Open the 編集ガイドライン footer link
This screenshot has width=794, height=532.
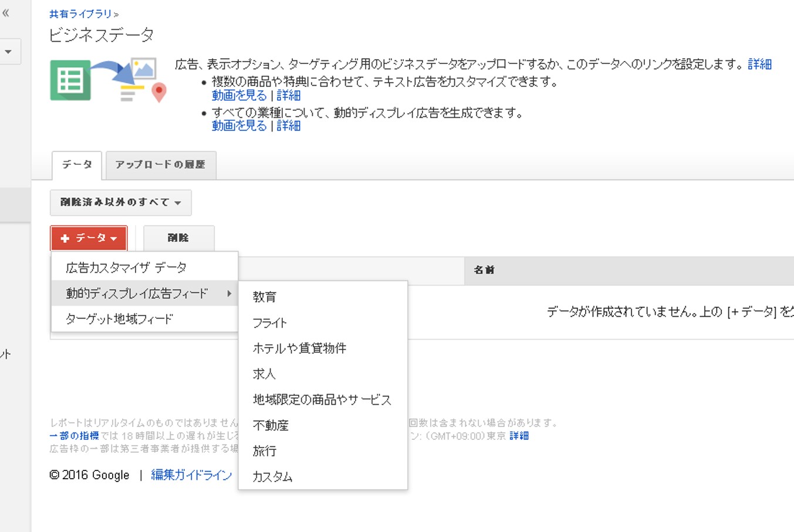tap(191, 475)
